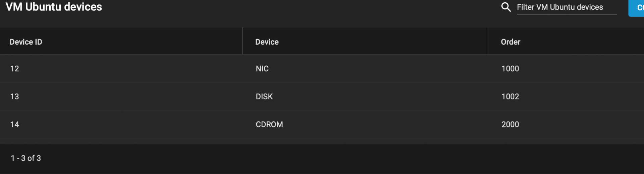The width and height of the screenshot is (644, 174).
Task: Click divider between Device and Order headers
Action: point(488,41)
